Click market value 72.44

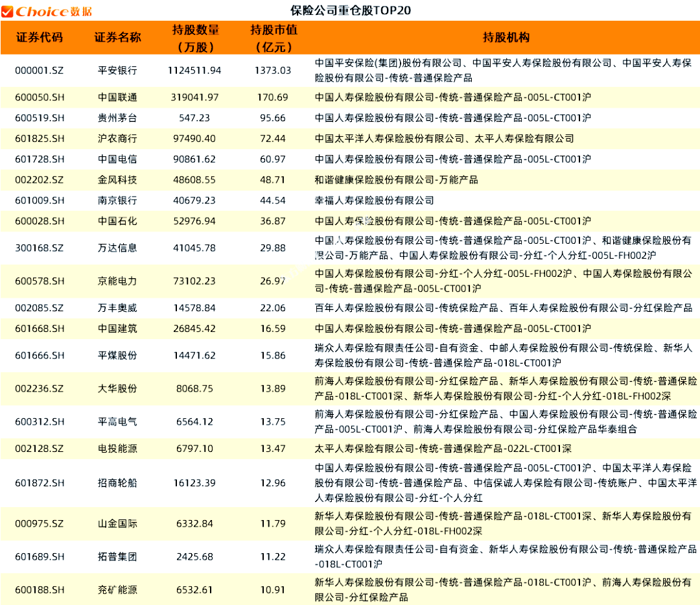coord(273,138)
